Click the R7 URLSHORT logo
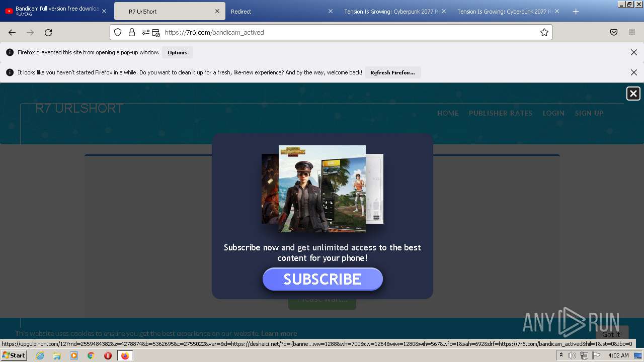This screenshot has width=644, height=362. (79, 108)
